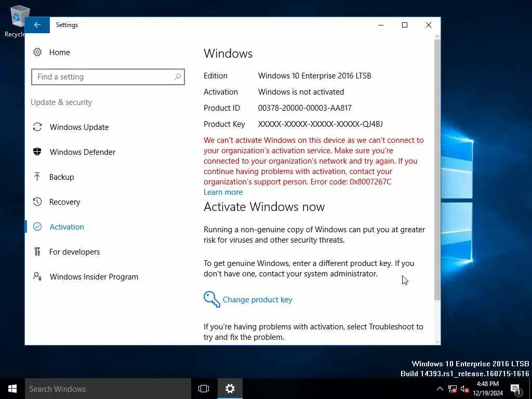Select the Windows Update refresh icon
Viewport: 532px width, 399px height.
[37, 127]
